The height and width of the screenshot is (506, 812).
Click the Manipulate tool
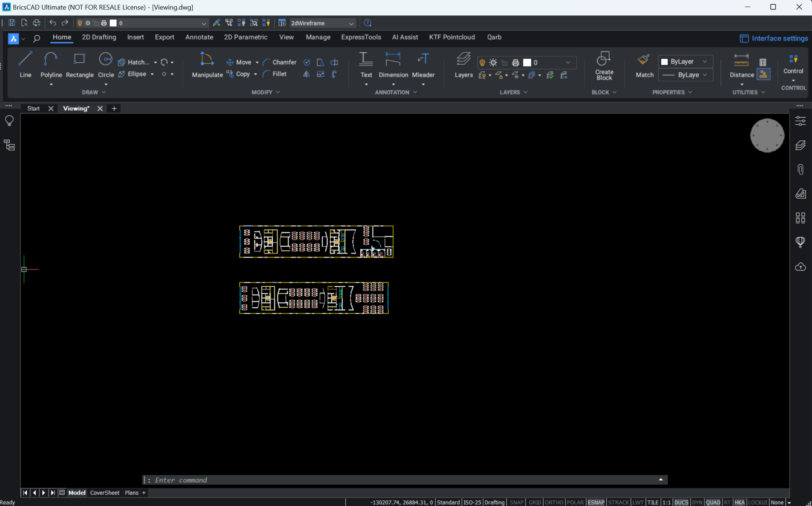(207, 65)
